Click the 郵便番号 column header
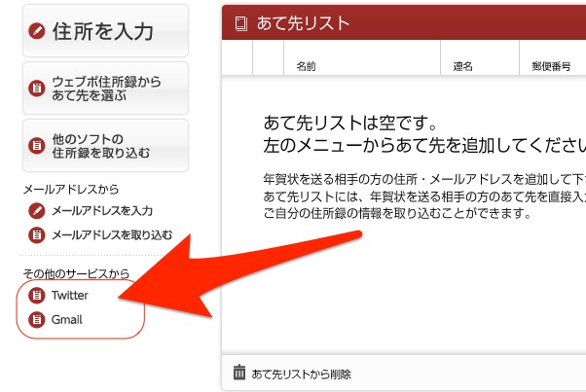Screen dimensions: 586x392 click(551, 66)
